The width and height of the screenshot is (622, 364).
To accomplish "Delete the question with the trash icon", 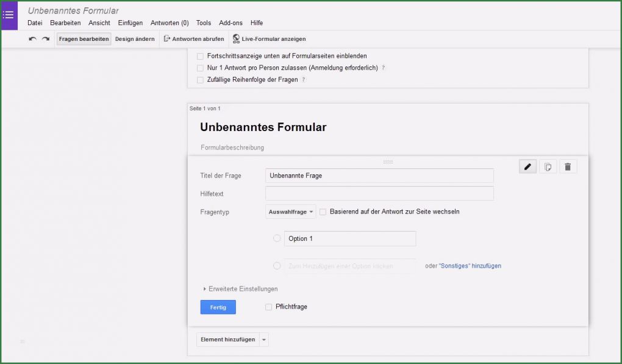I will click(x=568, y=166).
